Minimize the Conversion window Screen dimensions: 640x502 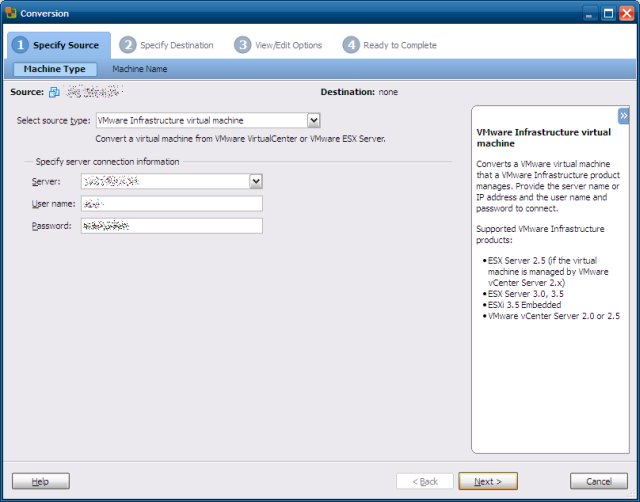tap(589, 13)
